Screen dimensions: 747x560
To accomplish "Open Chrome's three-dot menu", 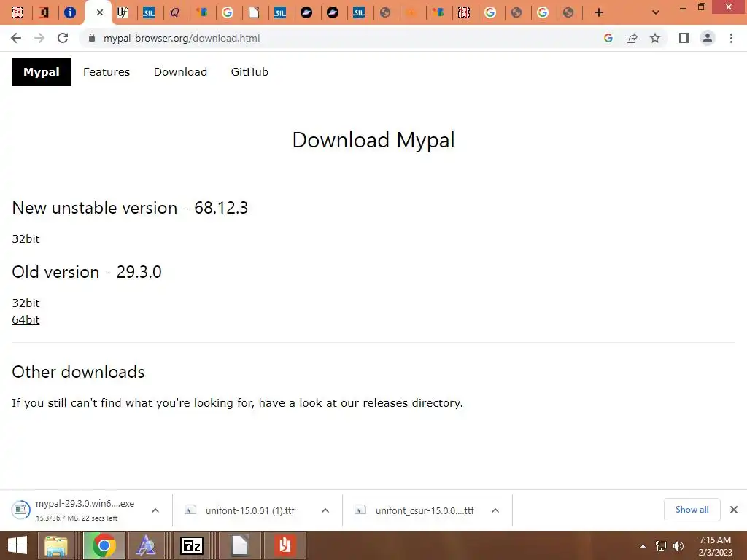I will click(x=731, y=38).
